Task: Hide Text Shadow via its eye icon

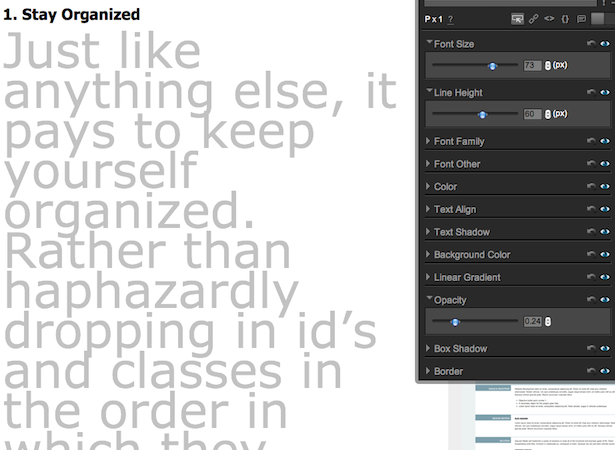Action: coord(605,231)
